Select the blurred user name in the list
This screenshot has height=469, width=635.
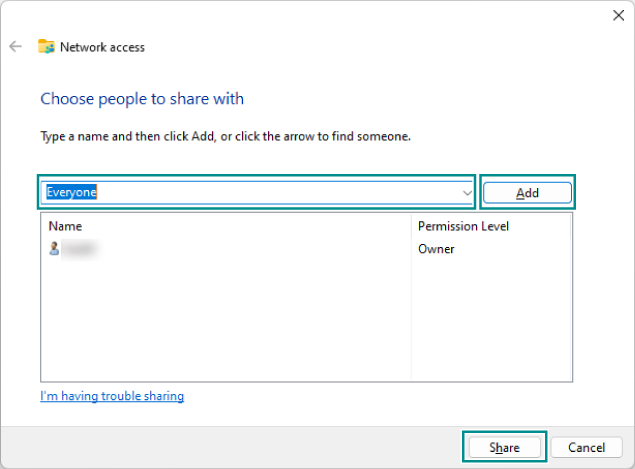(x=80, y=249)
